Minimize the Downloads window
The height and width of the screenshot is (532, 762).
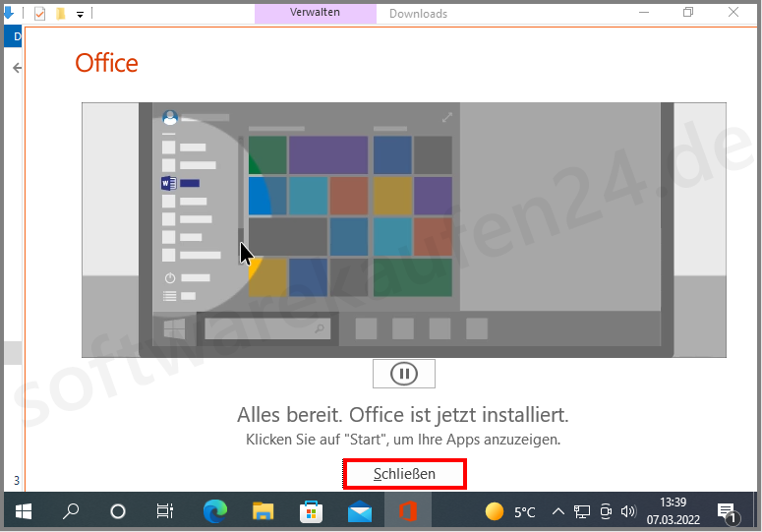tap(644, 12)
